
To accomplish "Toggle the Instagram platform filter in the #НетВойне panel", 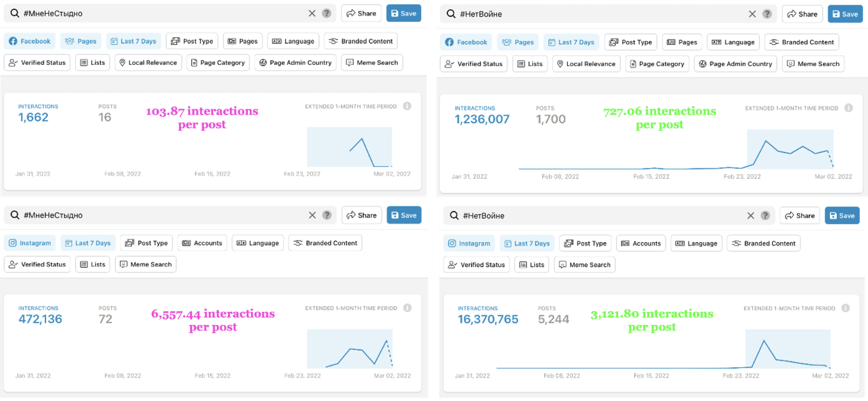I will (x=469, y=243).
